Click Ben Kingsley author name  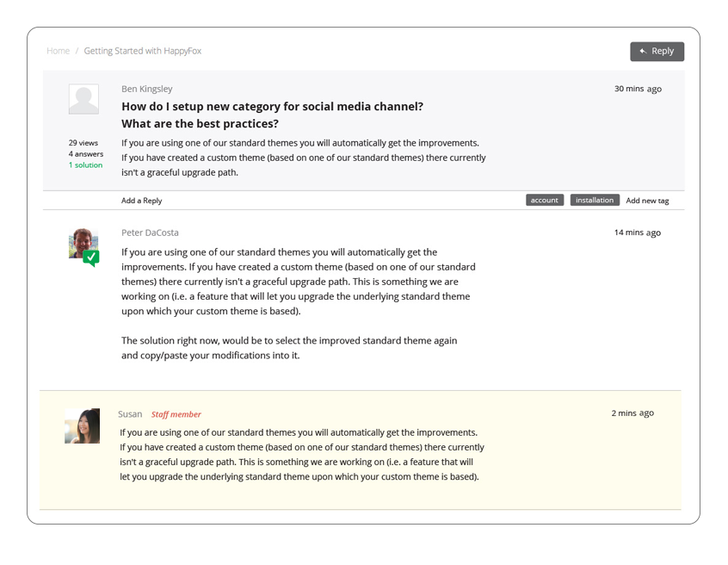pyautogui.click(x=146, y=89)
